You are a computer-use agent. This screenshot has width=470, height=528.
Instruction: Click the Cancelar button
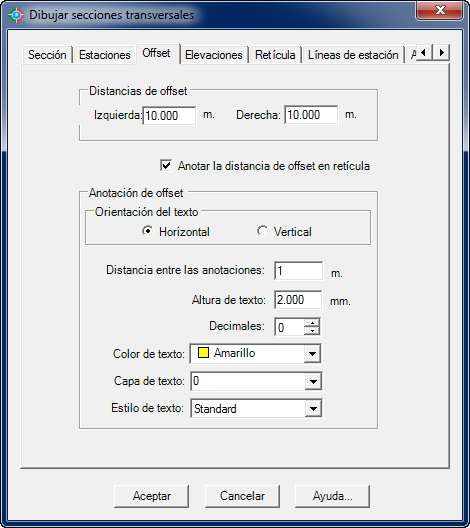242,496
